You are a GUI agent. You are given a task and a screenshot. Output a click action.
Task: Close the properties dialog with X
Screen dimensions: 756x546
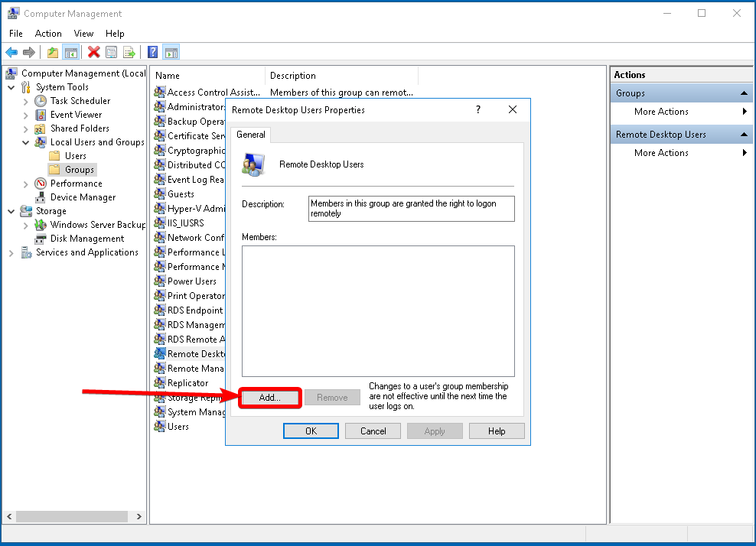(513, 109)
